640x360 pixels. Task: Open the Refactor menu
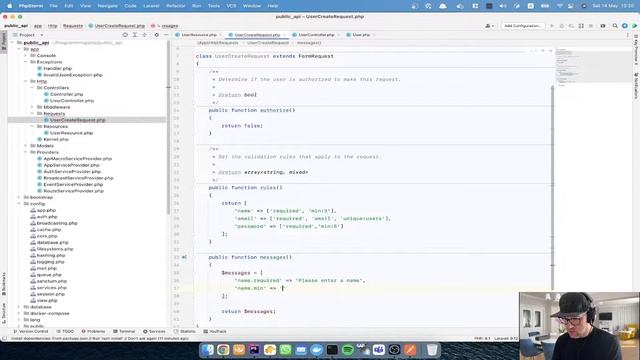coord(176,6)
